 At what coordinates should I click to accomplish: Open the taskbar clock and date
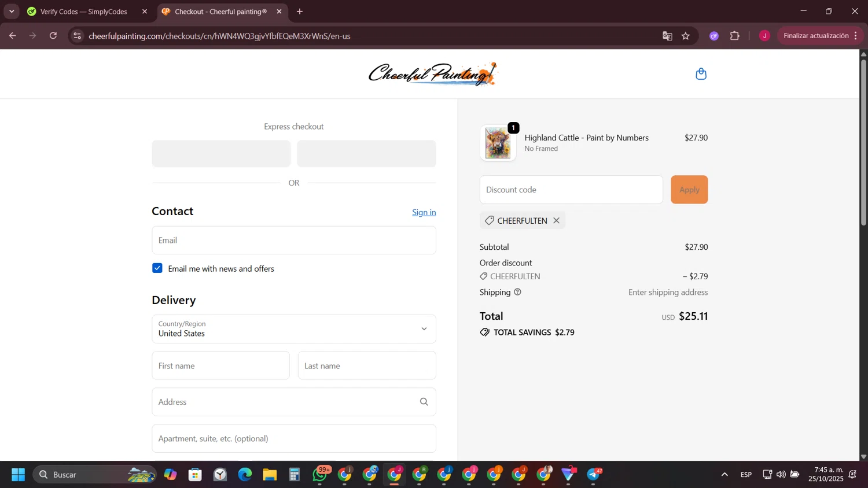point(826,475)
